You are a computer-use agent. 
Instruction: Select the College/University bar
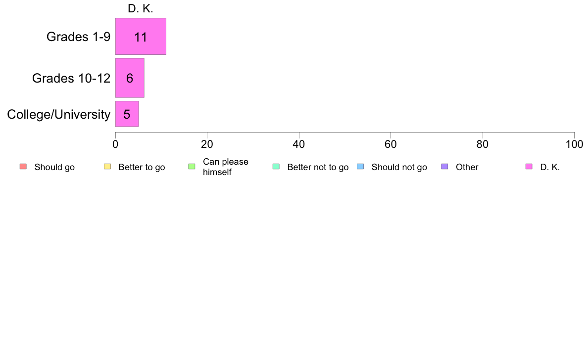pos(127,114)
